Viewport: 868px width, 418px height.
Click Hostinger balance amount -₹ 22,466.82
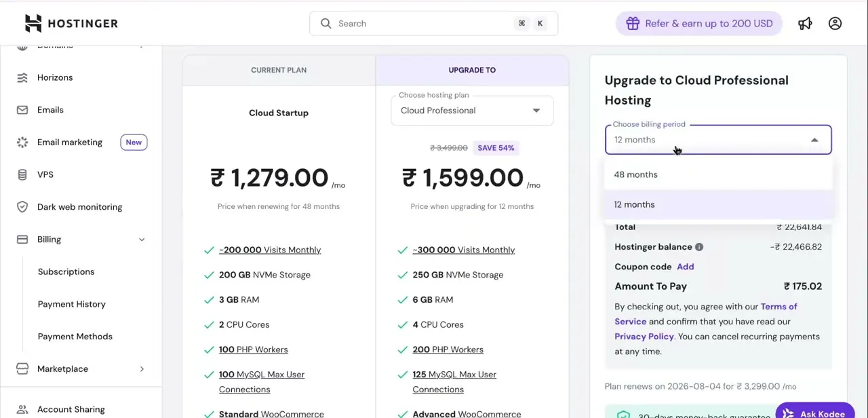(x=796, y=247)
